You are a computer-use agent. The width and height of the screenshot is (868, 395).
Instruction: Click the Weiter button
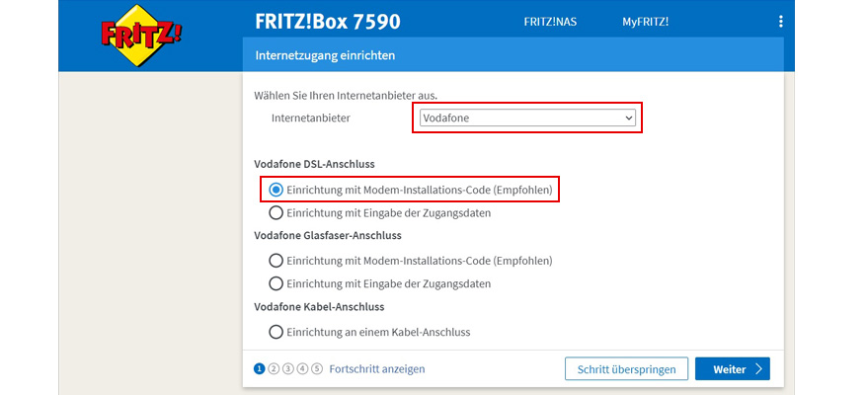pyautogui.click(x=732, y=369)
